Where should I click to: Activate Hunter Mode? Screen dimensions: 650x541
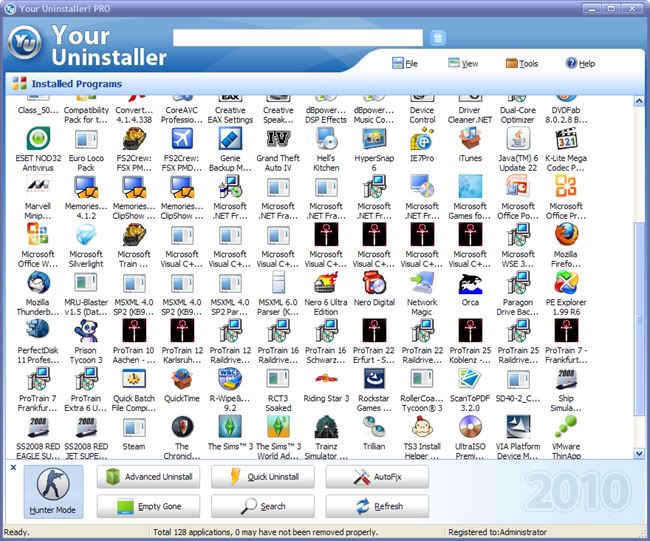53,492
